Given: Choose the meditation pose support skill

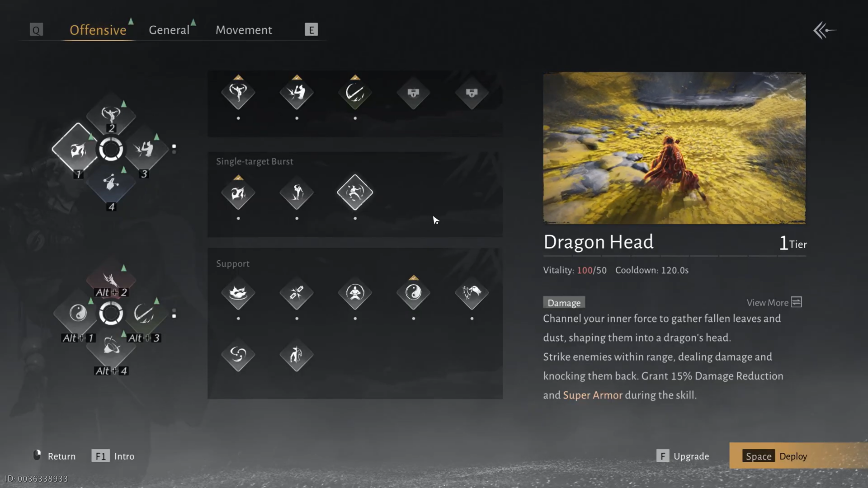Looking at the screenshot, I should point(355,293).
